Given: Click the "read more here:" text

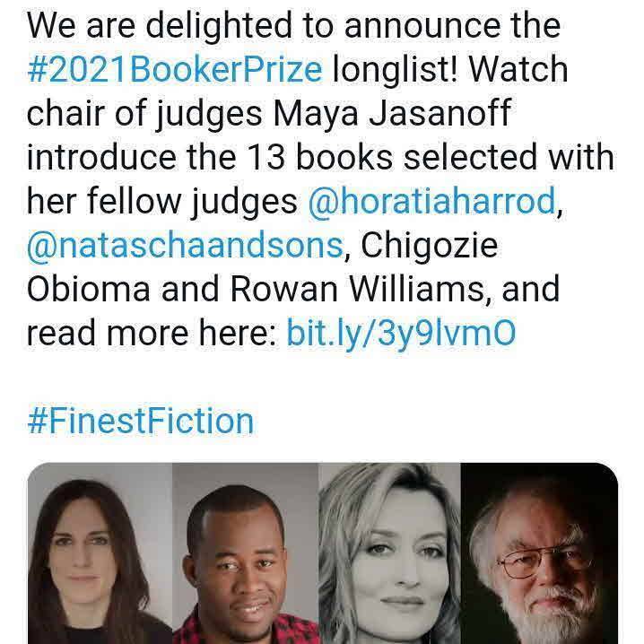Looking at the screenshot, I should [x=151, y=334].
